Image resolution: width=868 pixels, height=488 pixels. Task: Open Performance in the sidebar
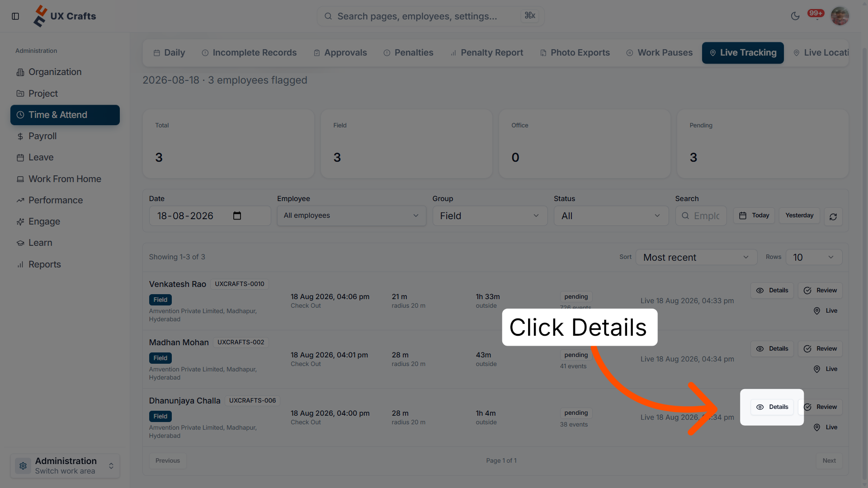(65, 200)
